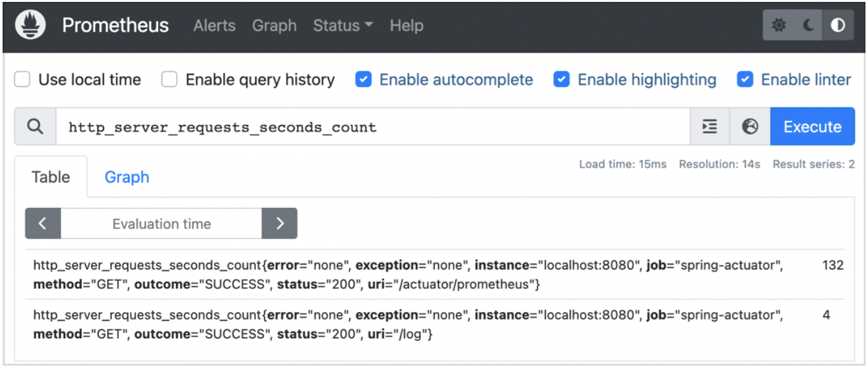Viewport: 868px width, 368px height.
Task: Open the Alerts page
Action: [x=214, y=26]
